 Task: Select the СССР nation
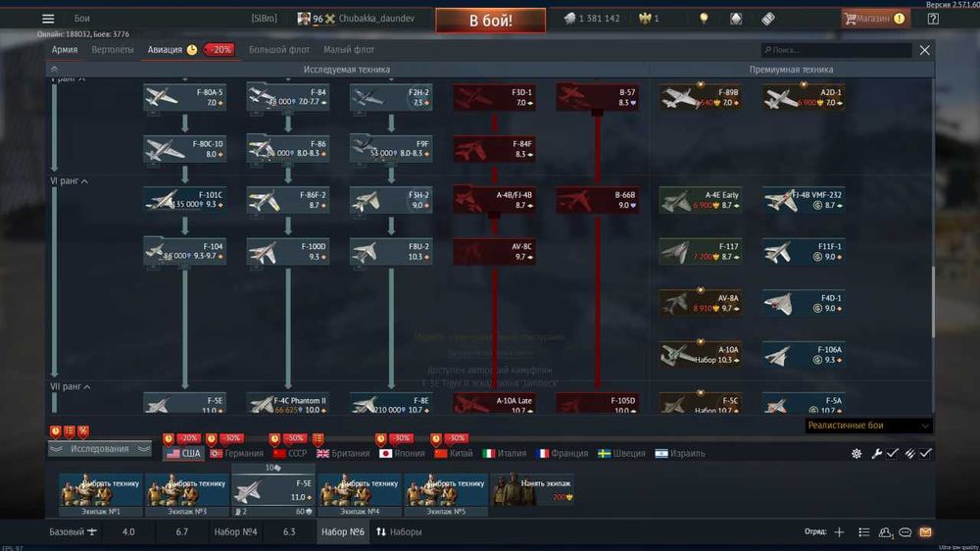[291, 453]
